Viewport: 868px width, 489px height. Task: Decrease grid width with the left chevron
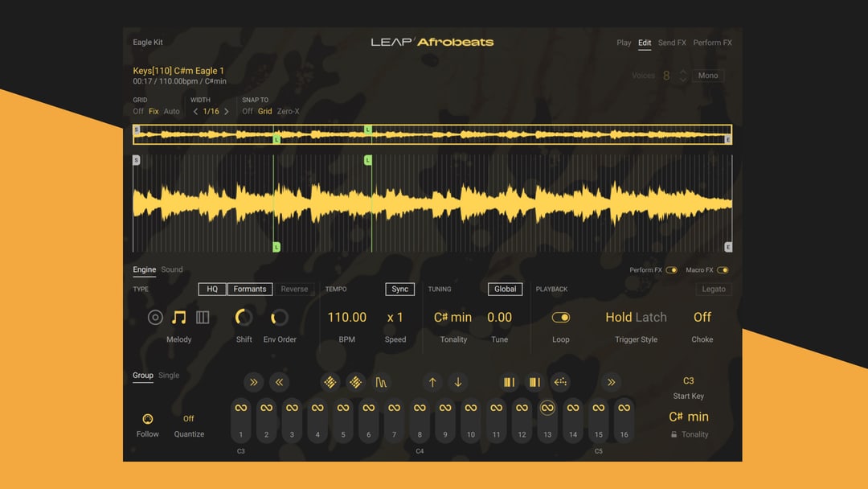pos(195,112)
